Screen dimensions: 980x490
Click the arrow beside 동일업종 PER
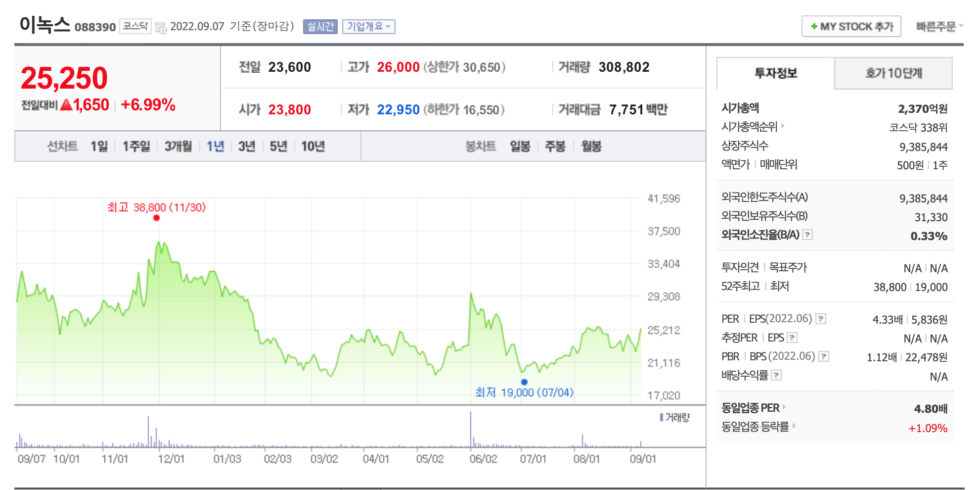pyautogui.click(x=784, y=407)
